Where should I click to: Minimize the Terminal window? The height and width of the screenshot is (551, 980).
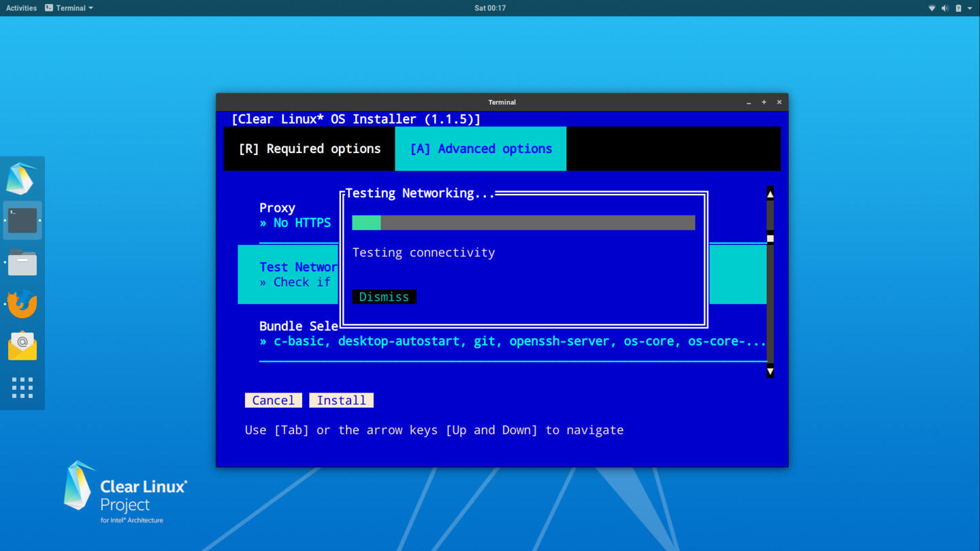(x=749, y=102)
